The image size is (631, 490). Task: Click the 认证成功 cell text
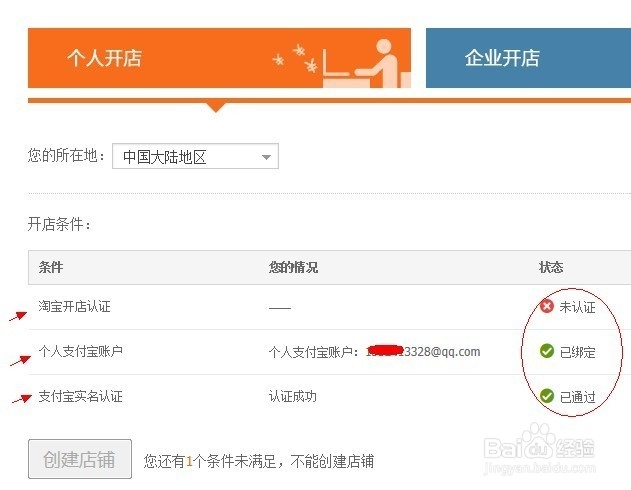pos(293,396)
